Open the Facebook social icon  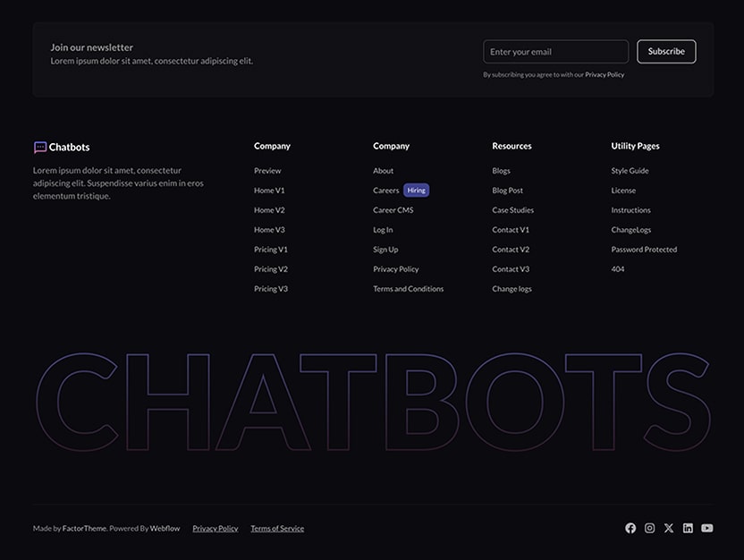630,528
